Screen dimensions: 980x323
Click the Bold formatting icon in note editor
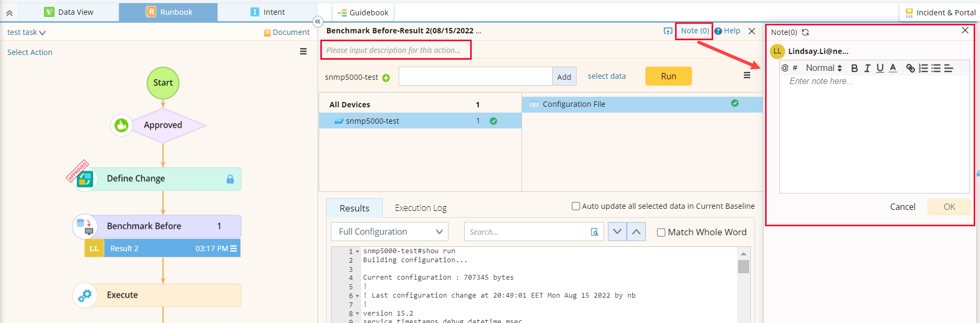pos(854,68)
